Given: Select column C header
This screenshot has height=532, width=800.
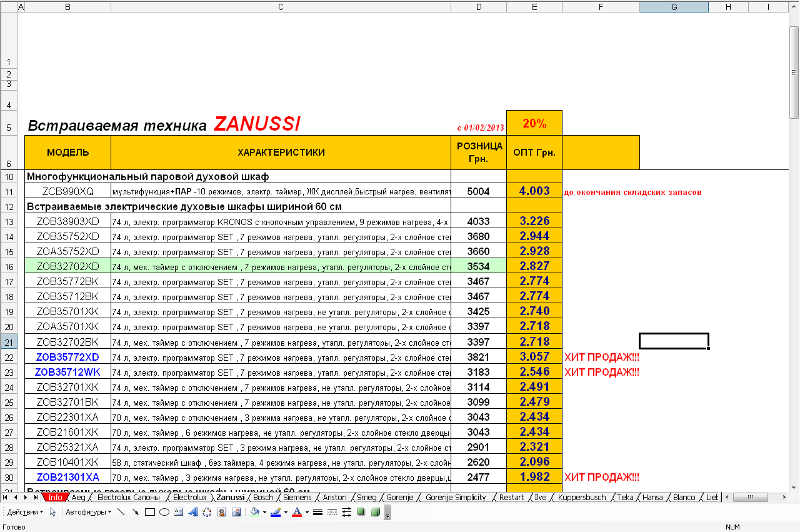Looking at the screenshot, I should [x=281, y=7].
